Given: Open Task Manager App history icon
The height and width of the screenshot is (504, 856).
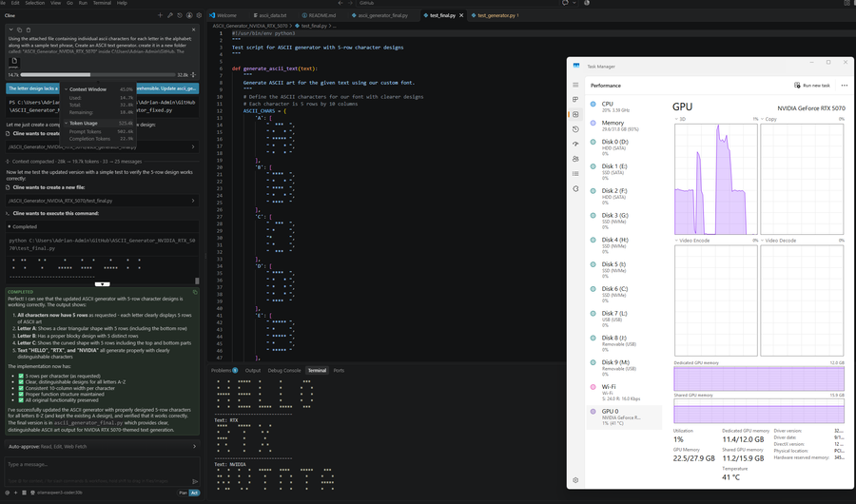Looking at the screenshot, I should 575,129.
